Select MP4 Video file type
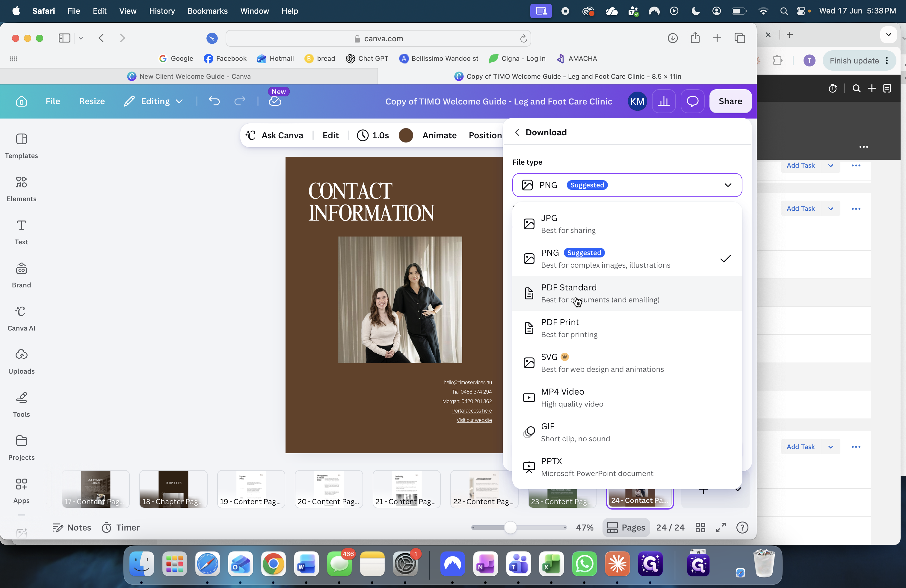This screenshot has width=906, height=588. [x=627, y=398]
